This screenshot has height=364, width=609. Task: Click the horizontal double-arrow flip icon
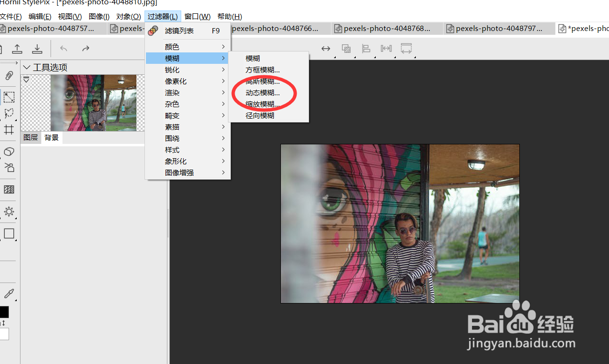326,49
